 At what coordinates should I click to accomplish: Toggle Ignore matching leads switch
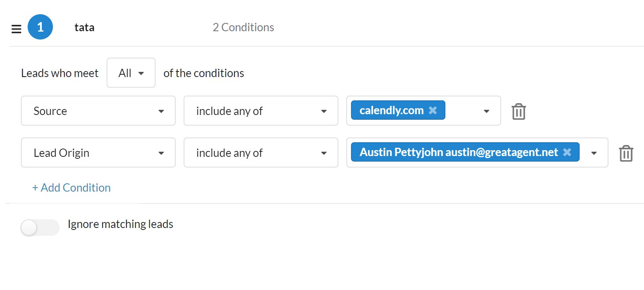(40, 227)
